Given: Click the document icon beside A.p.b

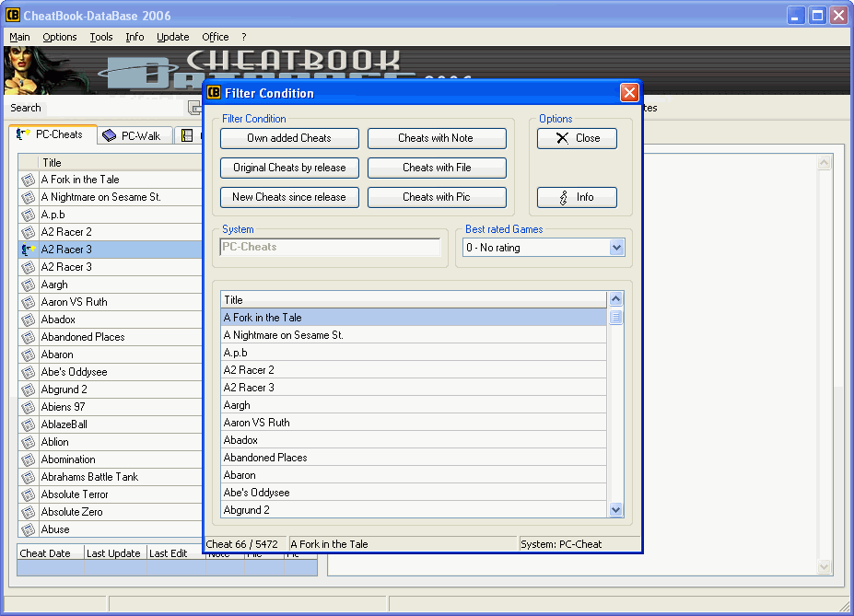Looking at the screenshot, I should pos(28,215).
